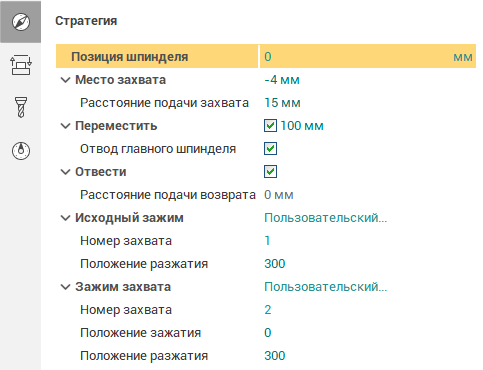Image resolution: width=483 pixels, height=370 pixels.
Task: Edit Исходный зажим Положение разжатия 300
Action: pos(275,264)
